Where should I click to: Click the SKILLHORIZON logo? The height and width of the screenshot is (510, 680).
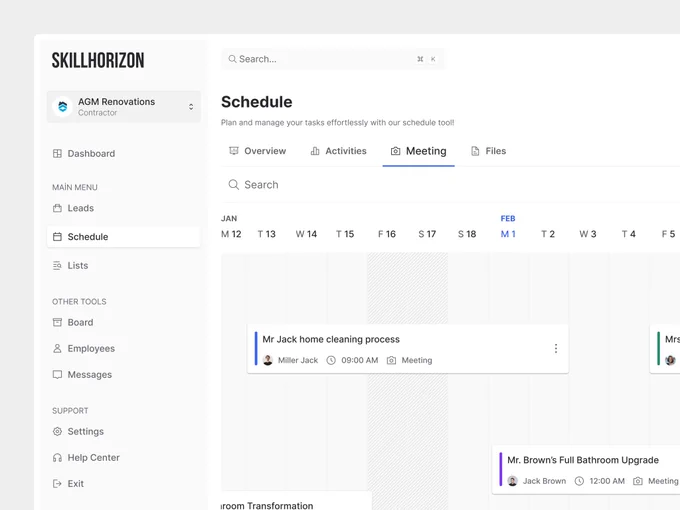click(98, 60)
